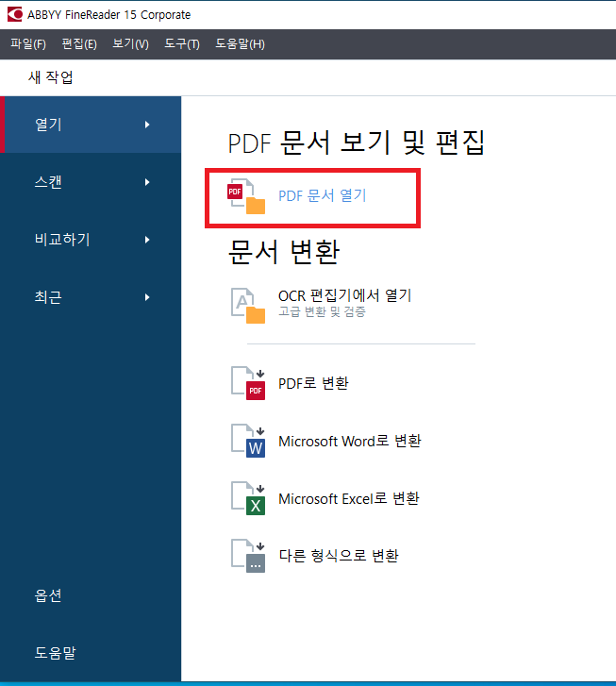Open the 도구(T) menu
Image resolution: width=616 pixels, height=686 pixels.
[x=181, y=44]
